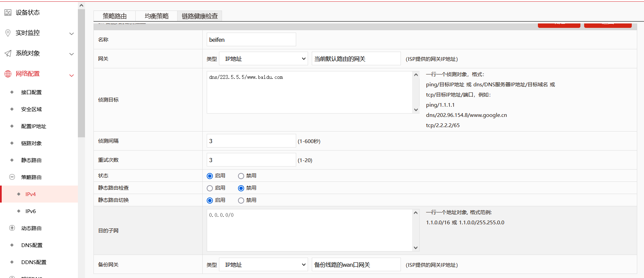The image size is (644, 278).
Task: Click the down arrow of 侦测目标 scrollbar
Action: tap(416, 109)
